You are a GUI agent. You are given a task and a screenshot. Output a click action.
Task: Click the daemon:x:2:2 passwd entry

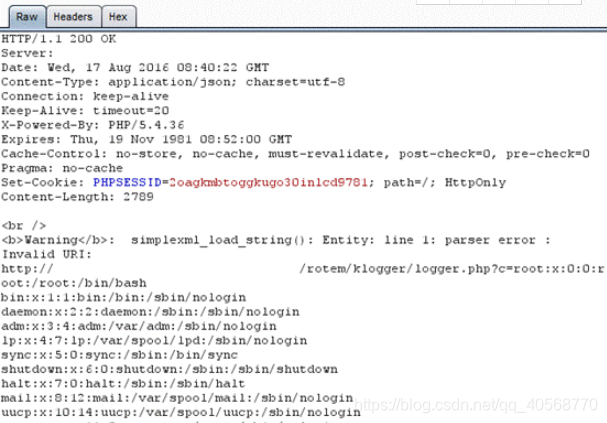pos(150,312)
